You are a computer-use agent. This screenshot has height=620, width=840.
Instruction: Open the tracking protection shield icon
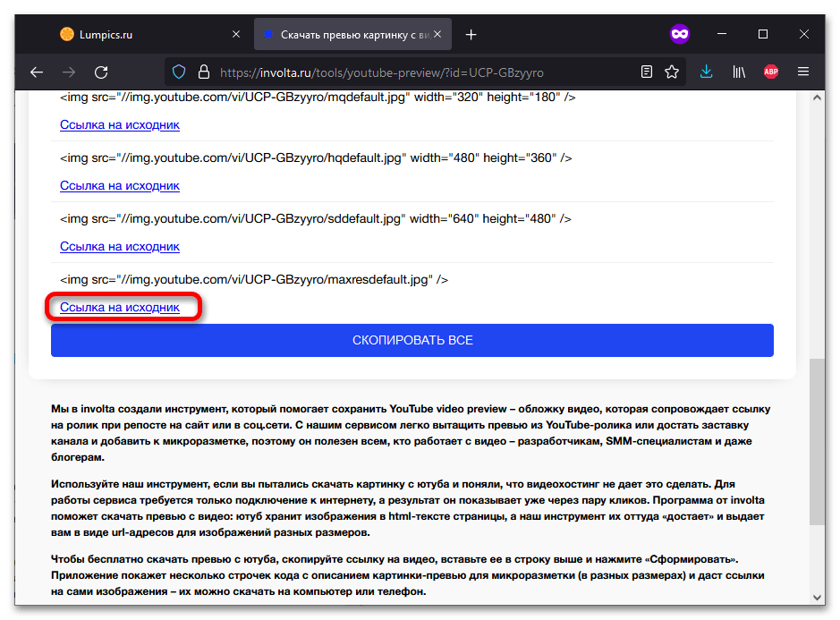(x=179, y=72)
